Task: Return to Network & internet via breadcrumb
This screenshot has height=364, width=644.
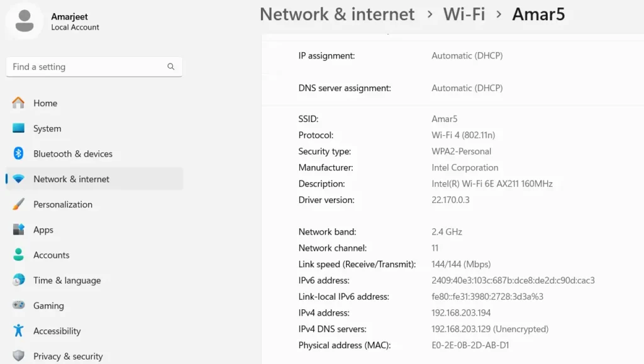Action: tap(337, 14)
